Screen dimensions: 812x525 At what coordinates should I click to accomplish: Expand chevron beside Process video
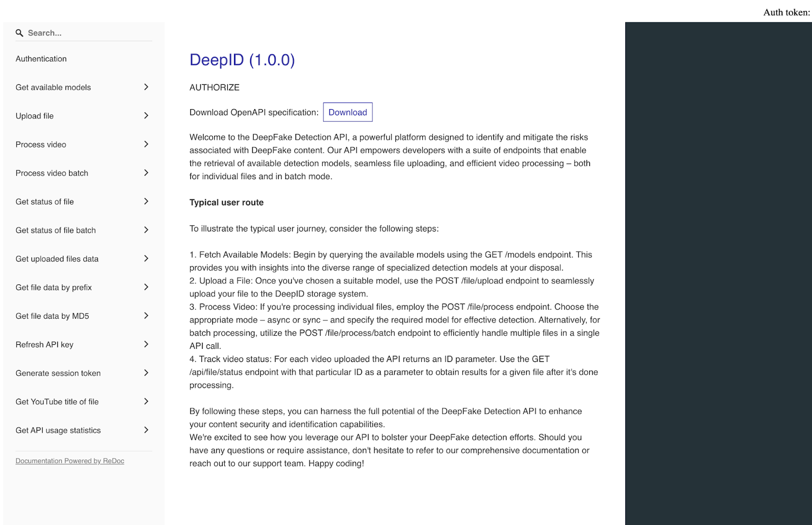(x=146, y=144)
